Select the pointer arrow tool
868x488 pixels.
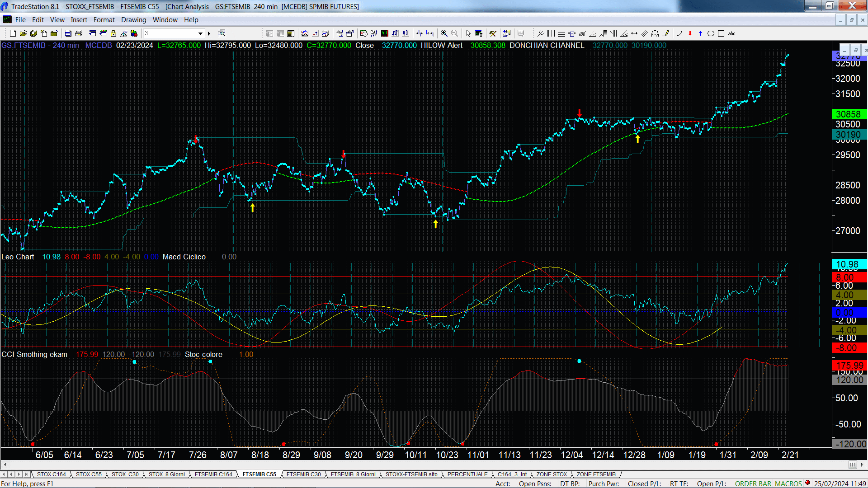(468, 33)
